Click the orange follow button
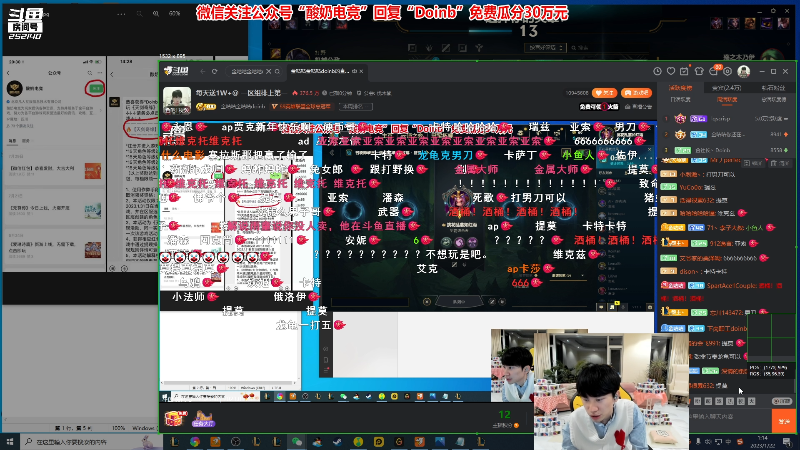The height and width of the screenshot is (450, 800). (604, 93)
